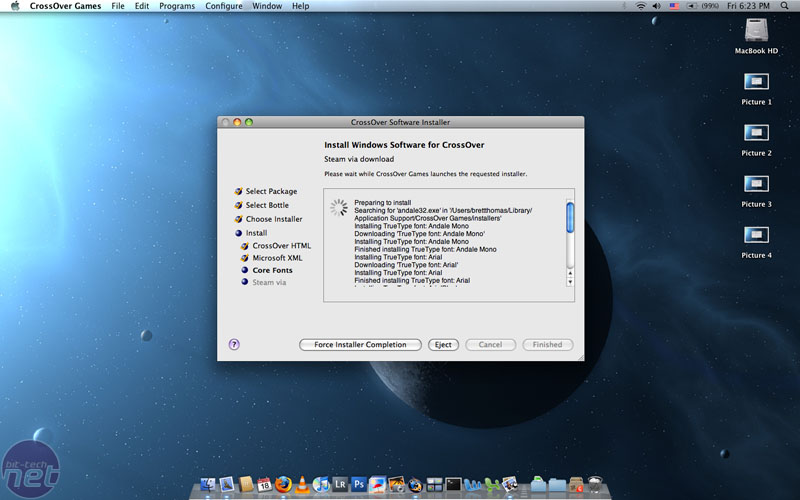The height and width of the screenshot is (500, 800).
Task: Open Lightroom (LR) in the dock
Action: (x=340, y=484)
